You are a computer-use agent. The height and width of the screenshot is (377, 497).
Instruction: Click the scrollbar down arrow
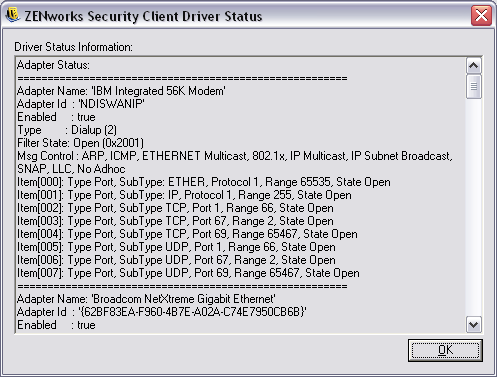click(473, 324)
